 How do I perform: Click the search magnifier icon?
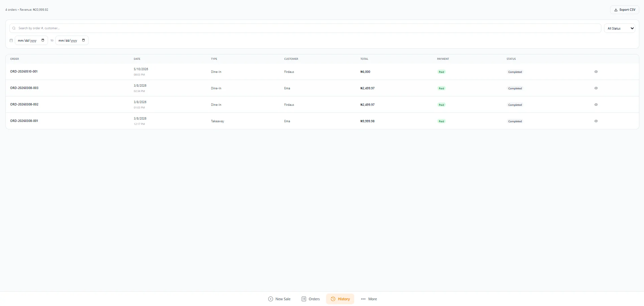coord(14,28)
